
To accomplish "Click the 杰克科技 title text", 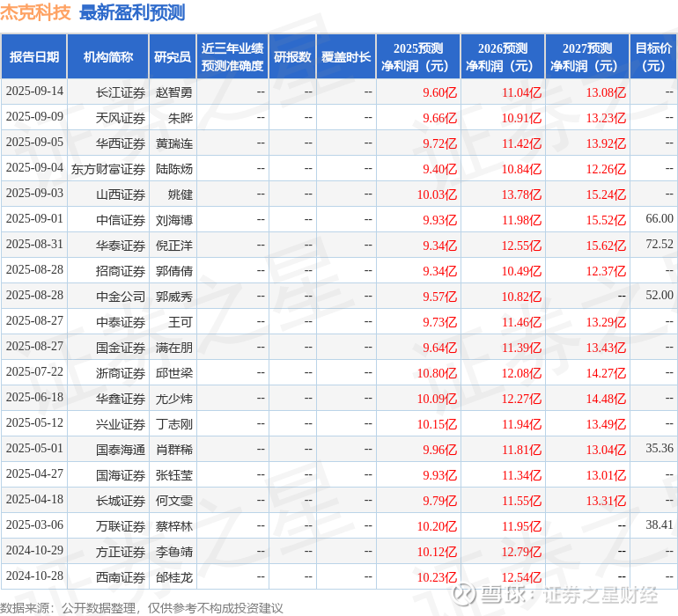I will pos(35,12).
